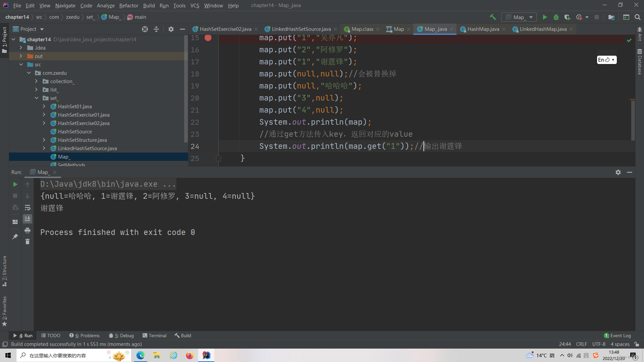Expand the collection_ package

pos(36,81)
